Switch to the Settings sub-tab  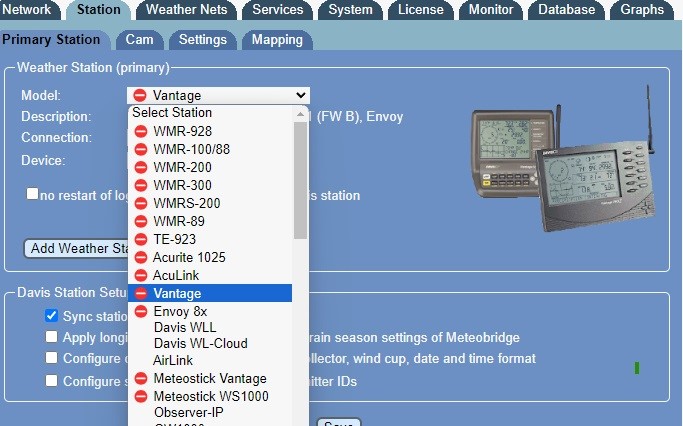pyautogui.click(x=203, y=40)
